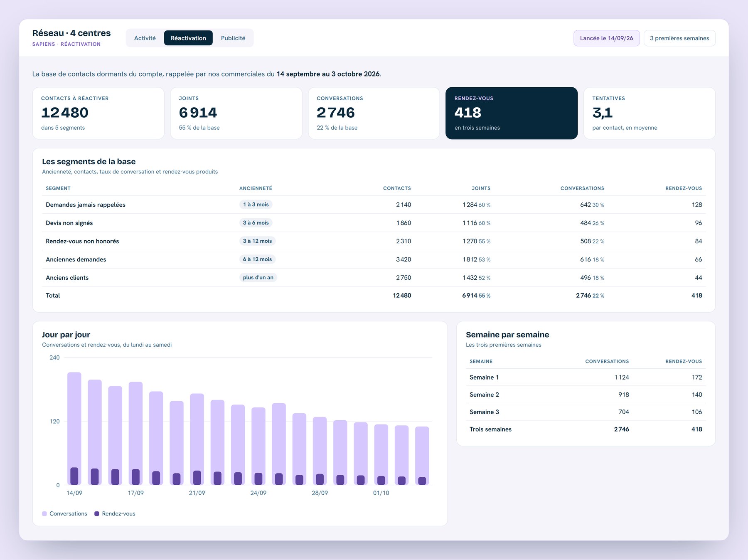Click the 1 124 conversations value
Viewport: 748px width, 560px height.
click(622, 377)
